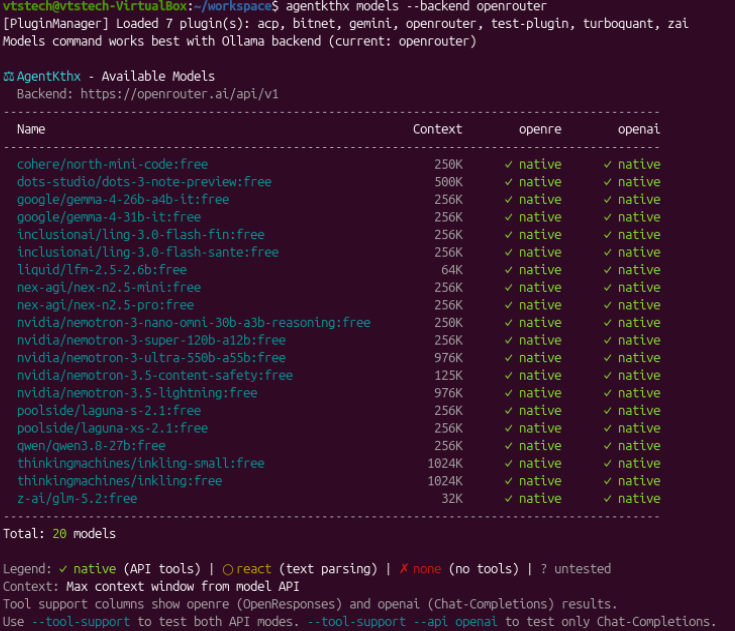This screenshot has height=631, width=735.
Task: Select liquid/lfm-2.5-2.6b:free model name
Action: (102, 270)
